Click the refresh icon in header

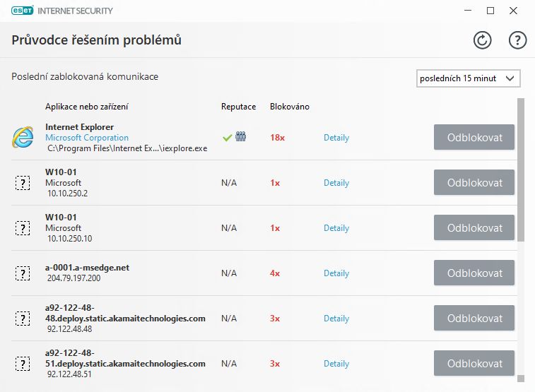[482, 40]
